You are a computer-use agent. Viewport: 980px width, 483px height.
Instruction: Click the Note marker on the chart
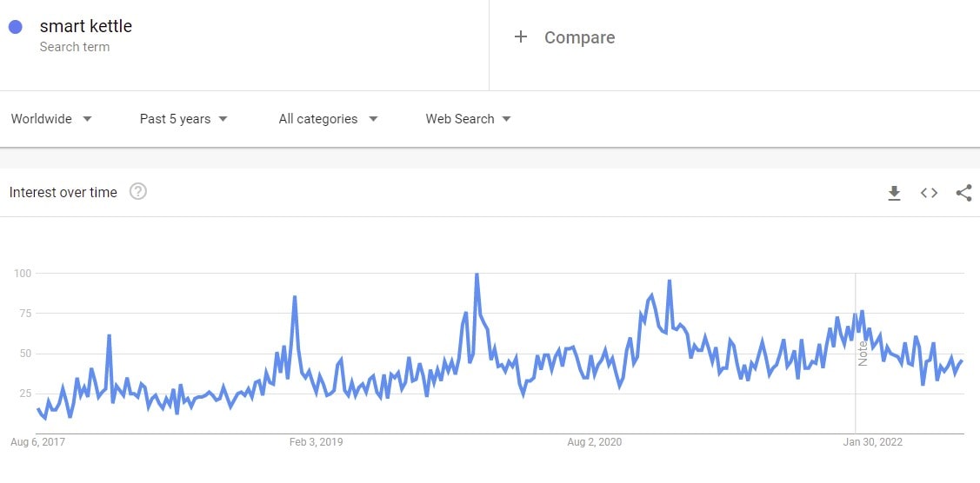point(863,353)
